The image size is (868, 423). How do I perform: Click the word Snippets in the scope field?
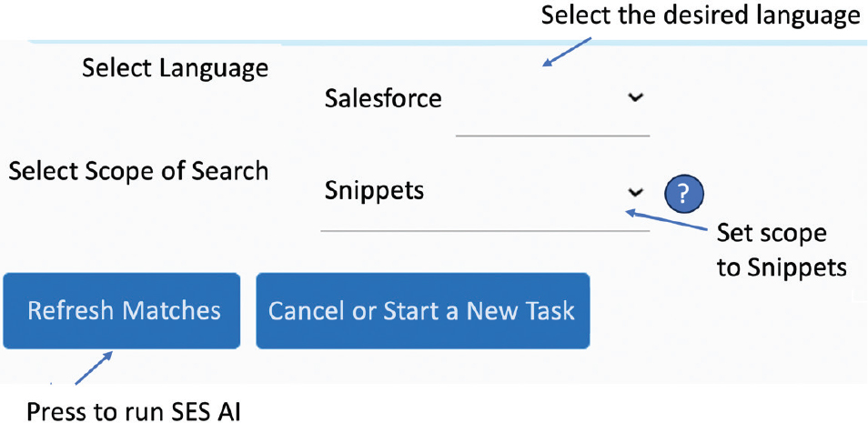pyautogui.click(x=374, y=192)
